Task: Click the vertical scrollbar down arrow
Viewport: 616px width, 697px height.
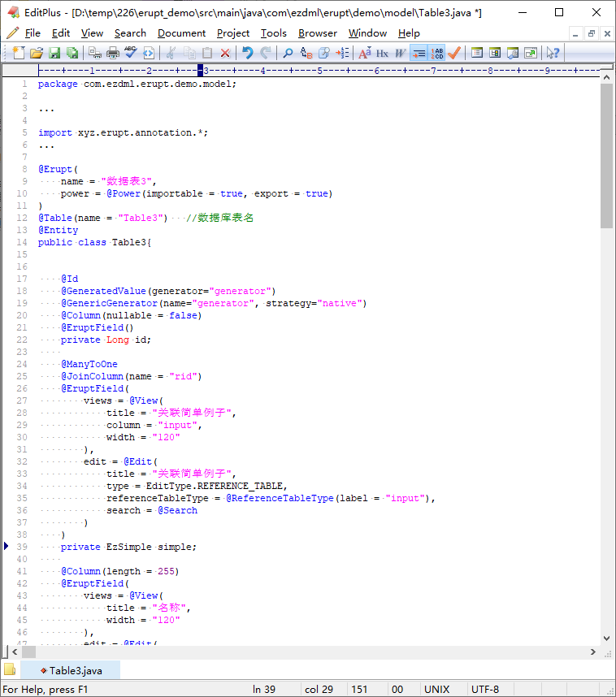Action: pos(607,639)
